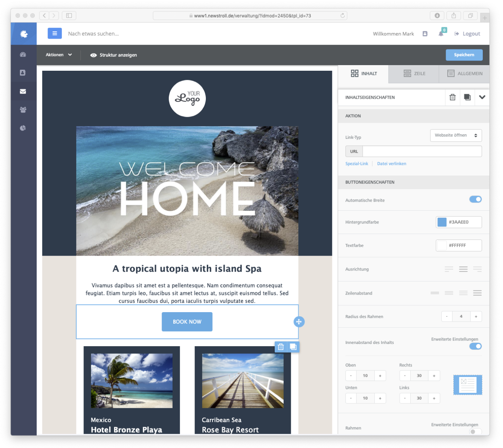Click the Speichern button
Image resolution: width=503 pixels, height=448 pixels.
[464, 55]
